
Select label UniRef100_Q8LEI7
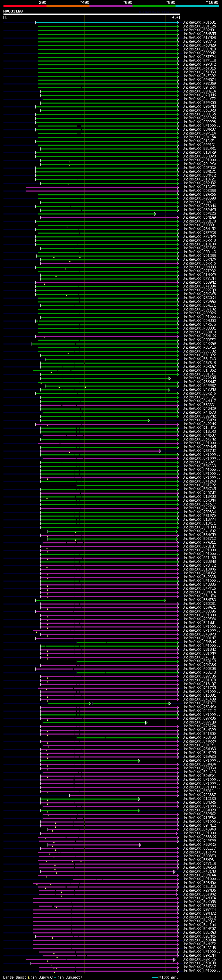coord(199,849)
